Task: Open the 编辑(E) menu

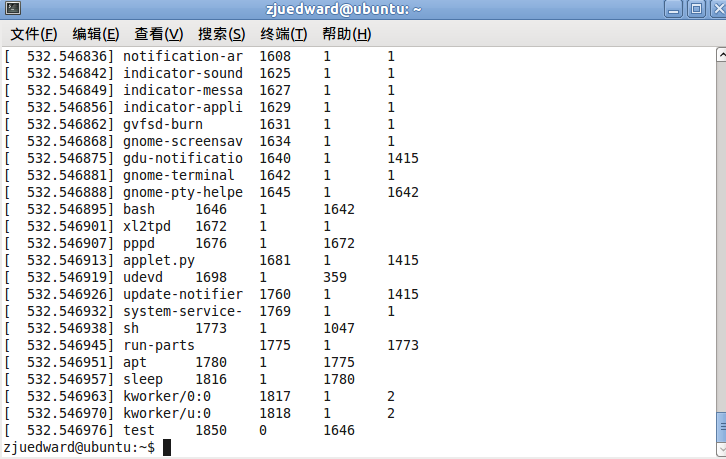Action: pos(95,34)
